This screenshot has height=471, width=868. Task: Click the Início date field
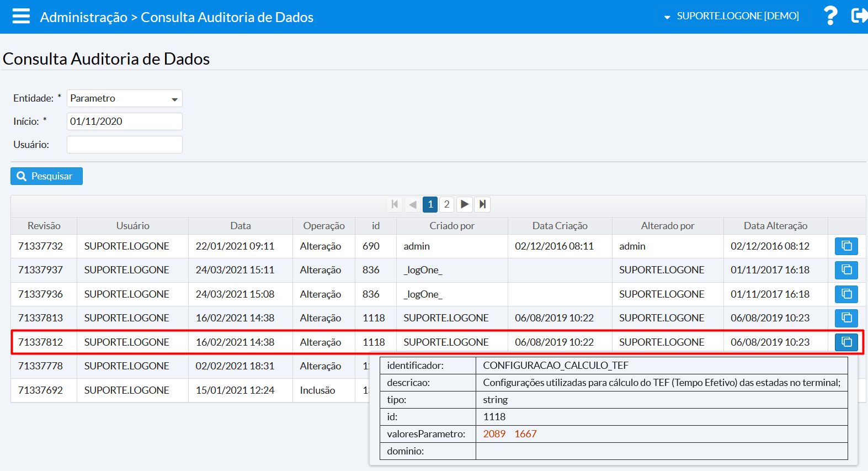click(x=124, y=121)
